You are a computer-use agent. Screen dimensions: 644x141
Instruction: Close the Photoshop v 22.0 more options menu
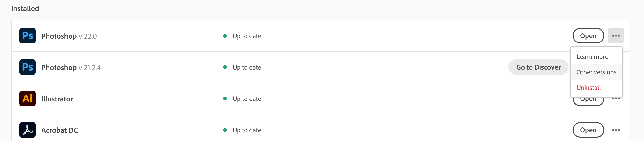pos(616,36)
